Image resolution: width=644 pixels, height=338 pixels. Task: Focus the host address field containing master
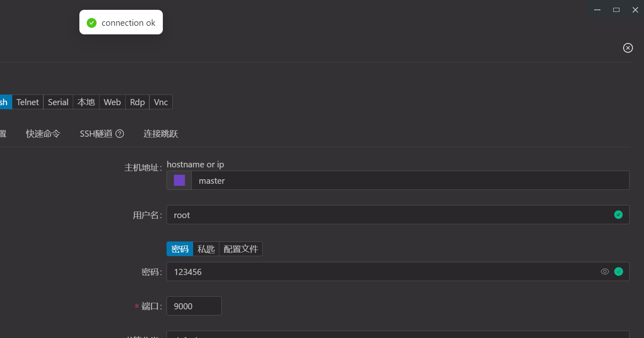[x=410, y=180]
